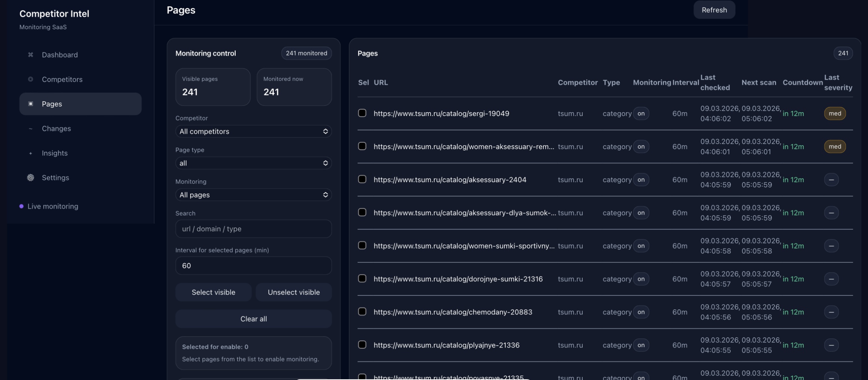The width and height of the screenshot is (868, 380).
Task: Tick the chemodany-20883 row checkbox
Action: coord(362,312)
